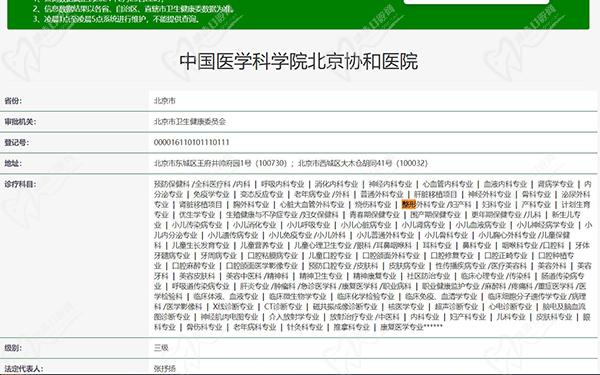Screen dimensions: 600x375
Task: Click the 小儿遗传病专业 entry
Action: pyautogui.click(x=233, y=235)
